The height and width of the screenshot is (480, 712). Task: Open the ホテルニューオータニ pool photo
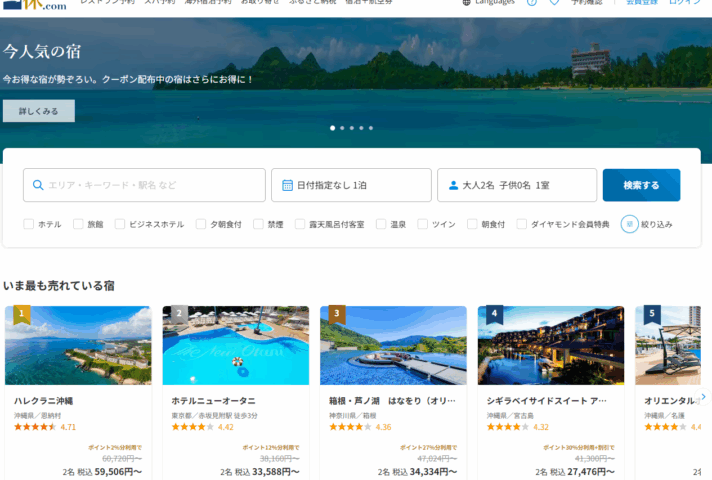pyautogui.click(x=236, y=346)
